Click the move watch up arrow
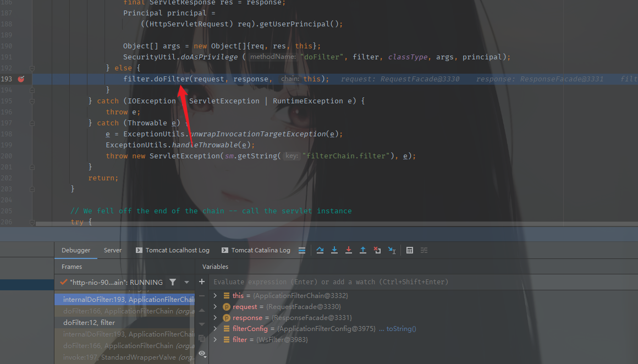This screenshot has width=638, height=364. pos(202,310)
